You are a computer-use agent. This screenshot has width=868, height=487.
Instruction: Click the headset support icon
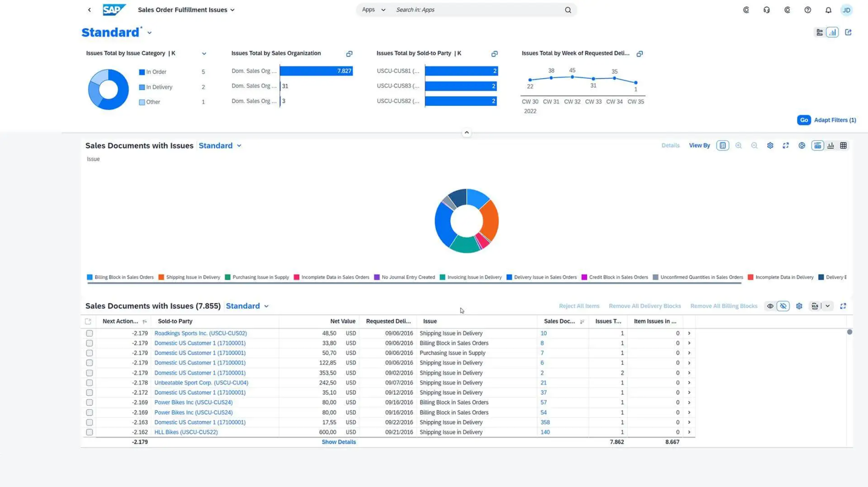(767, 10)
